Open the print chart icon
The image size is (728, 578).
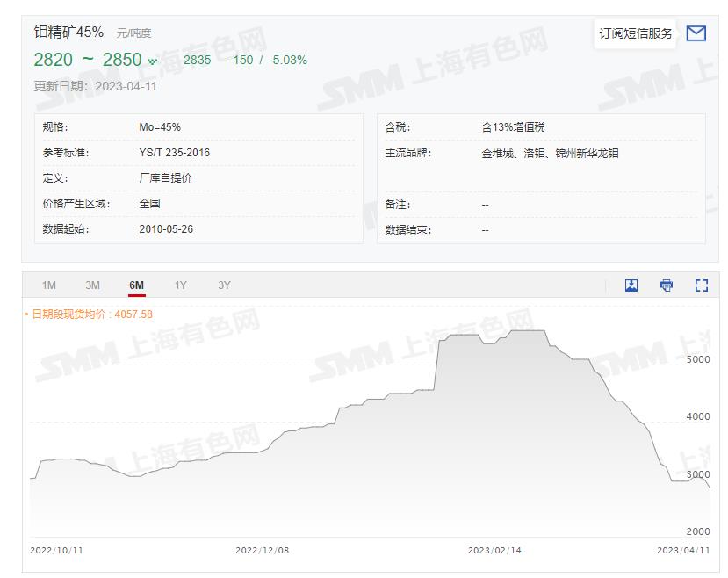click(x=666, y=285)
